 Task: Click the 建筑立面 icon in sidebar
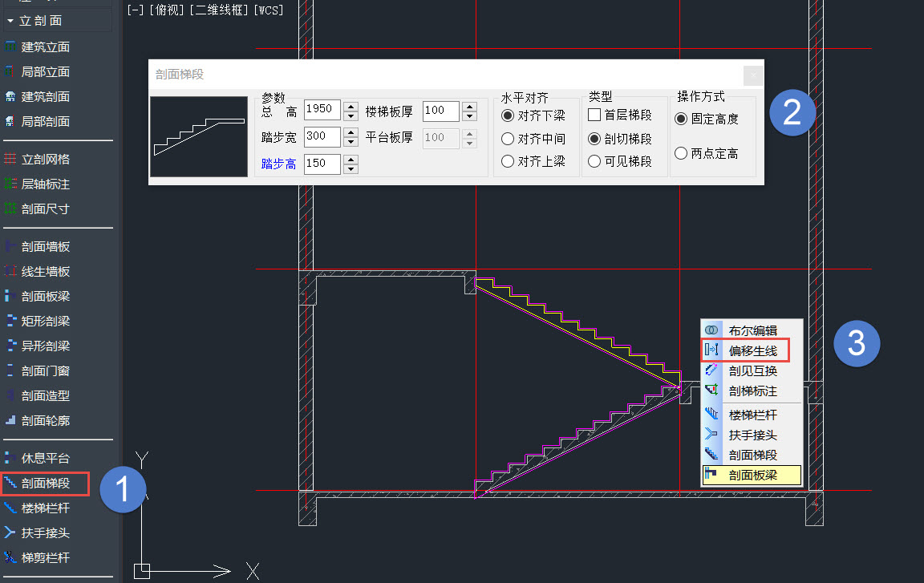(x=10, y=47)
